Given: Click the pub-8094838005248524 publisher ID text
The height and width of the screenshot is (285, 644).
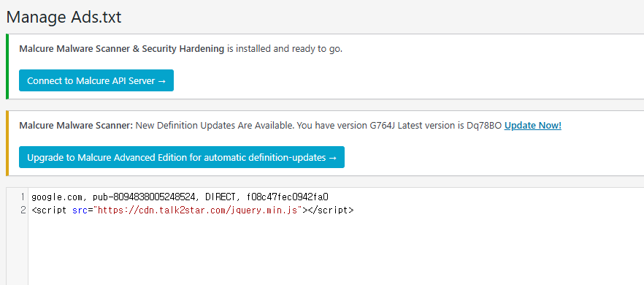Looking at the screenshot, I should point(143,197).
